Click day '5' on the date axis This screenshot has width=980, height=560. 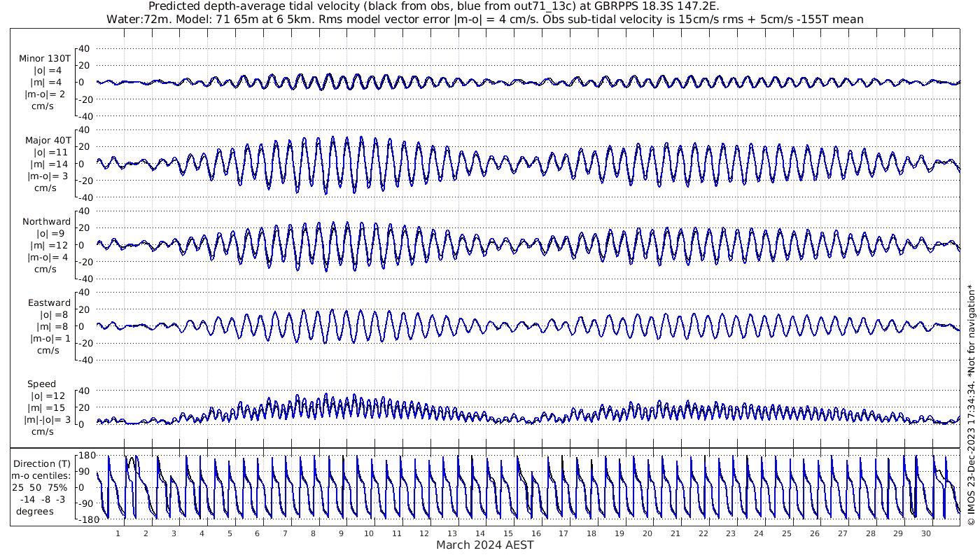pyautogui.click(x=230, y=533)
